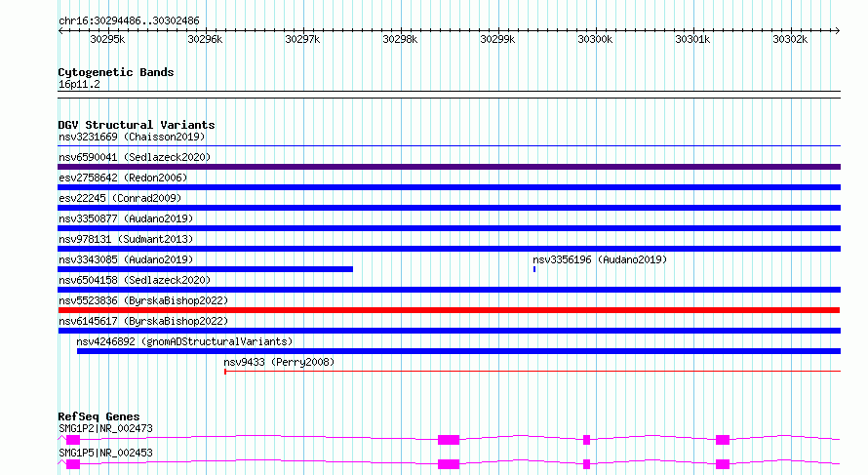Click the red nsv5523836 variant bar
Viewport: 868px width, 475px height.
[x=449, y=310]
